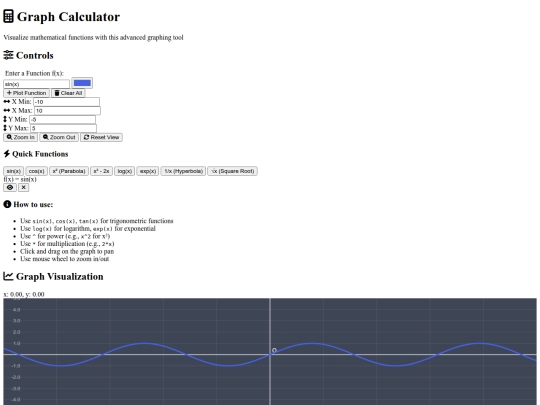Screen dimensions: 540x405
Task: Click the Graph Calculator page title
Action: click(68, 17)
